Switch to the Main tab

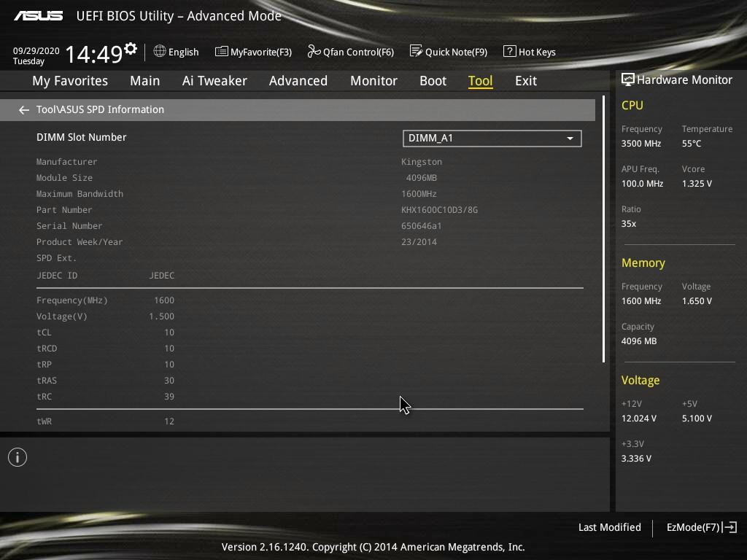pyautogui.click(x=145, y=81)
